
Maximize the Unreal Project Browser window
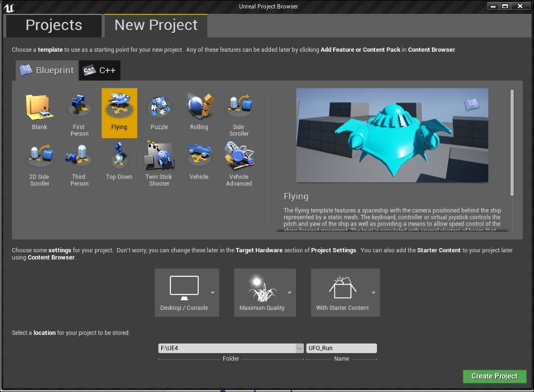(x=505, y=6)
